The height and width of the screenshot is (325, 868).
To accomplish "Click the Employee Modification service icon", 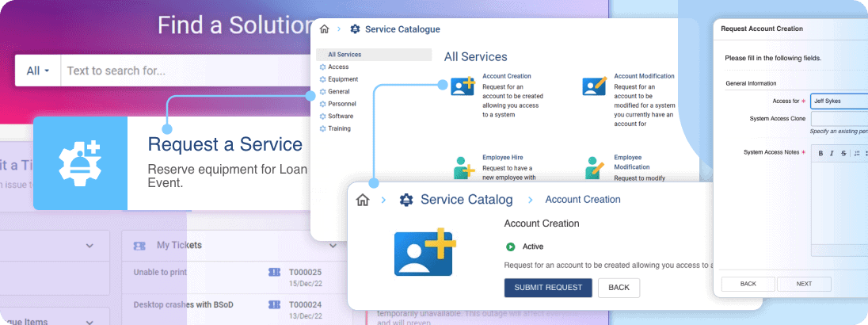I will pyautogui.click(x=594, y=167).
